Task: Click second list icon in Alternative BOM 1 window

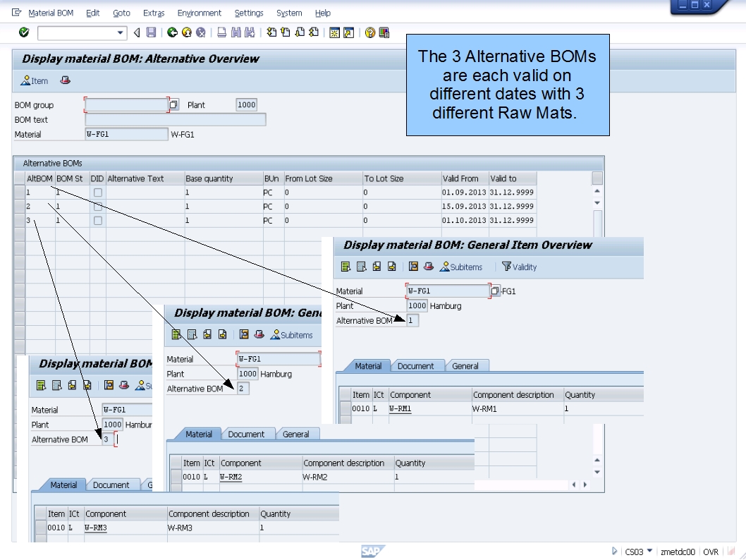Action: 361,267
